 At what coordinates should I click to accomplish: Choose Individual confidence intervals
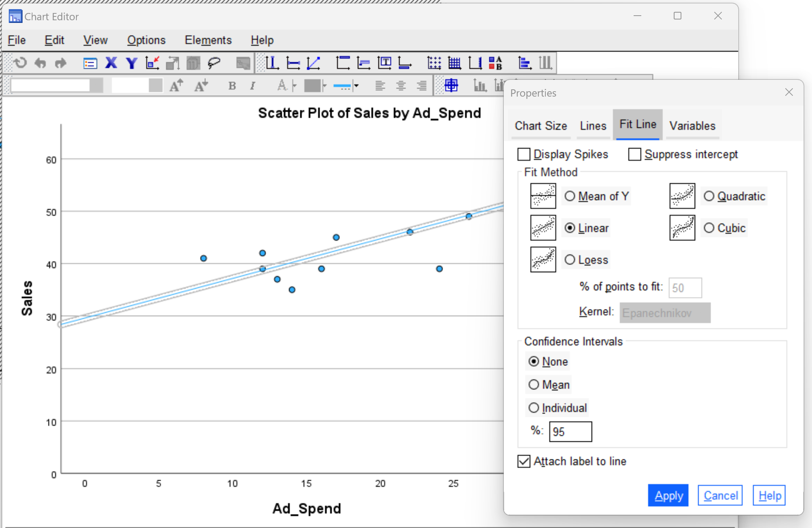tap(534, 407)
